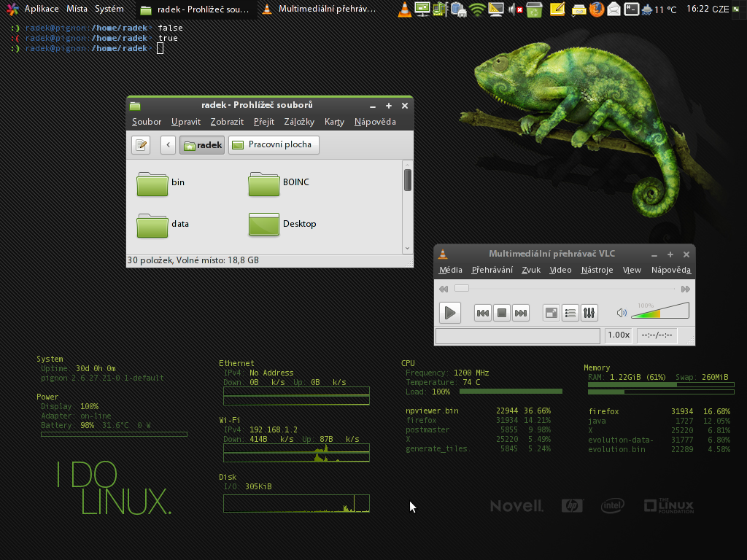Open the Přehrávání menu in VLC
Screen dimensions: 747x560
pos(492,270)
